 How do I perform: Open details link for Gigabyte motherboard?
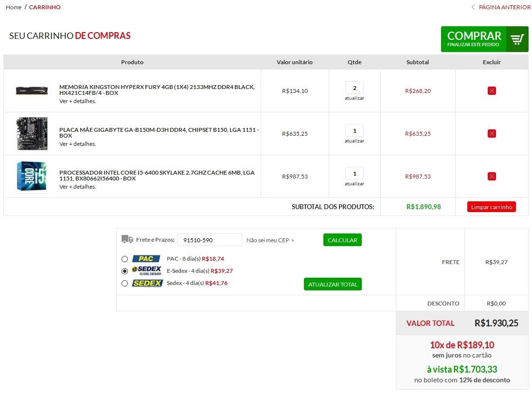(78, 144)
